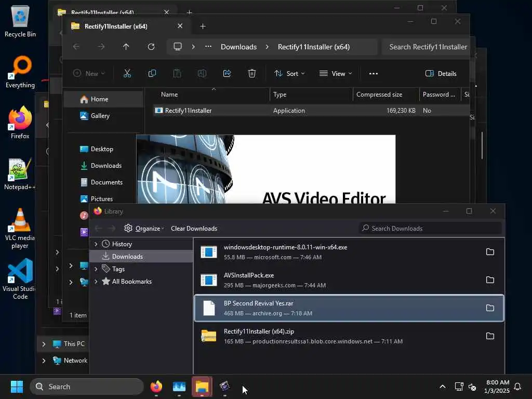The image size is (532, 399).
Task: Click Explorer back arrow
Action: tap(76, 47)
